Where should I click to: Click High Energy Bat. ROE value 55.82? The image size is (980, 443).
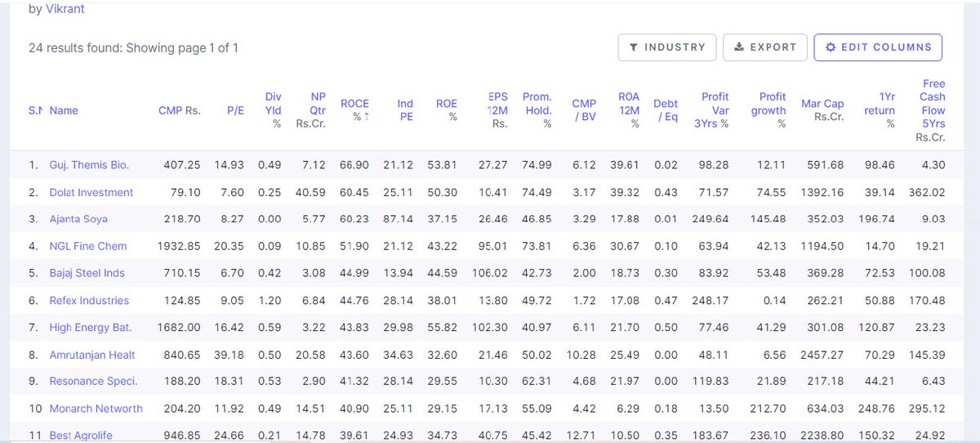(443, 328)
